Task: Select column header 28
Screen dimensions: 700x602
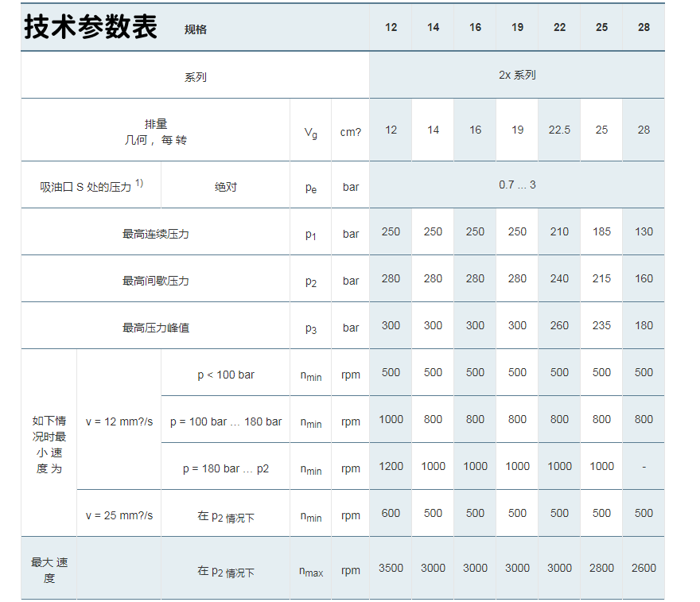Action: point(643,26)
